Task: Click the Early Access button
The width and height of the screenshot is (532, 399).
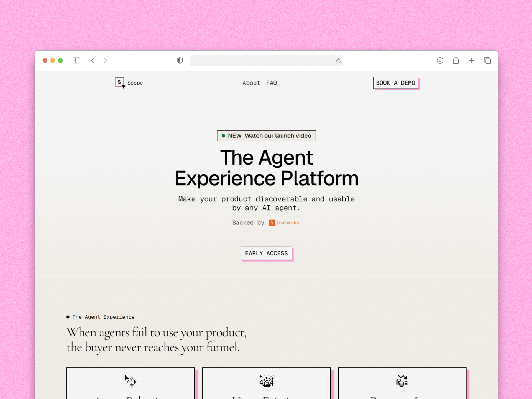Action: 266,253
